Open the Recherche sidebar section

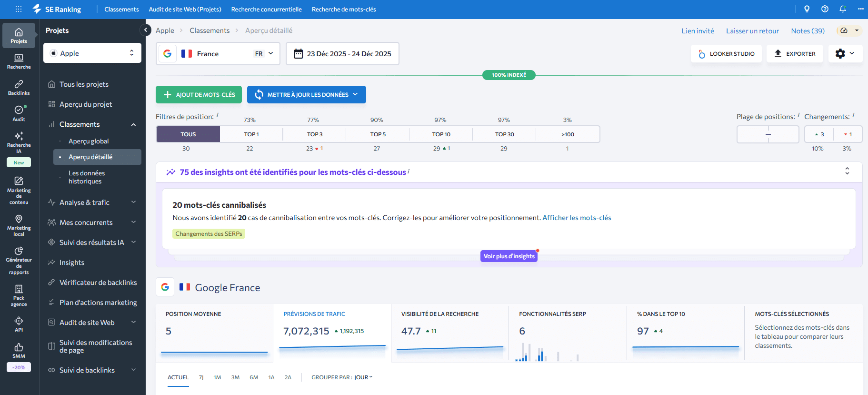point(19,61)
